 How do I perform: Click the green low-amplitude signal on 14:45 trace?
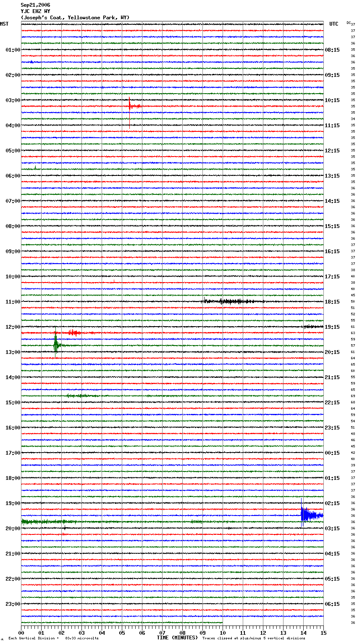pos(82,395)
